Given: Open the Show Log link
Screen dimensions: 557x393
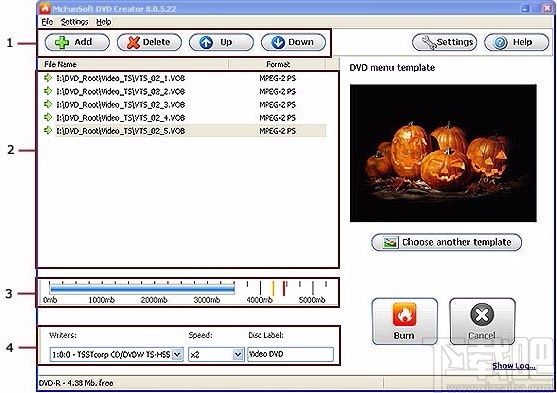Looking at the screenshot, I should pyautogui.click(x=514, y=366).
